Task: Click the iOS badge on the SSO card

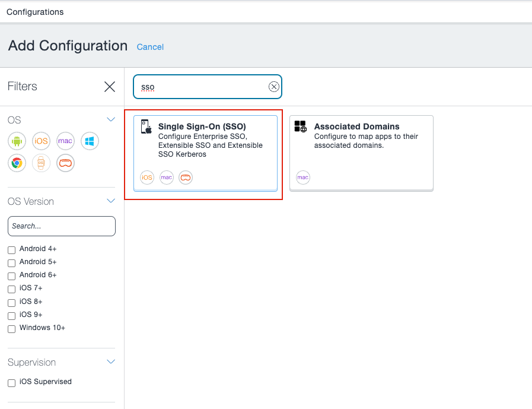Action: point(147,177)
